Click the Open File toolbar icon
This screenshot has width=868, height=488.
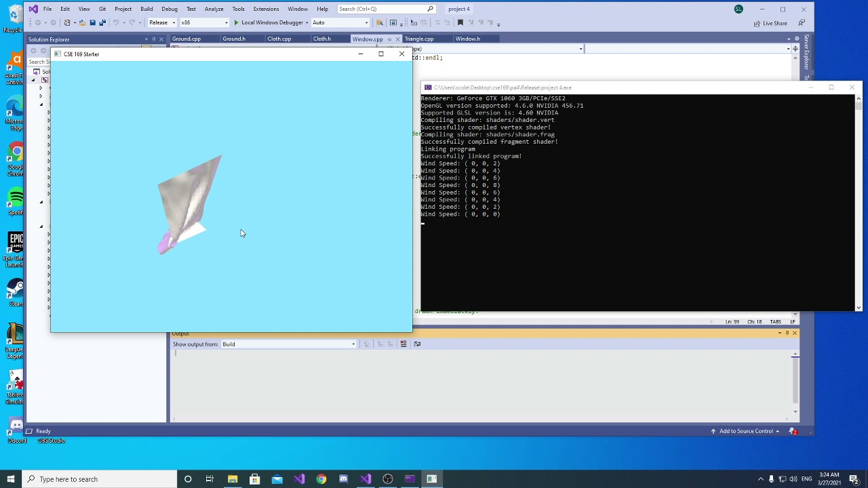click(x=82, y=22)
